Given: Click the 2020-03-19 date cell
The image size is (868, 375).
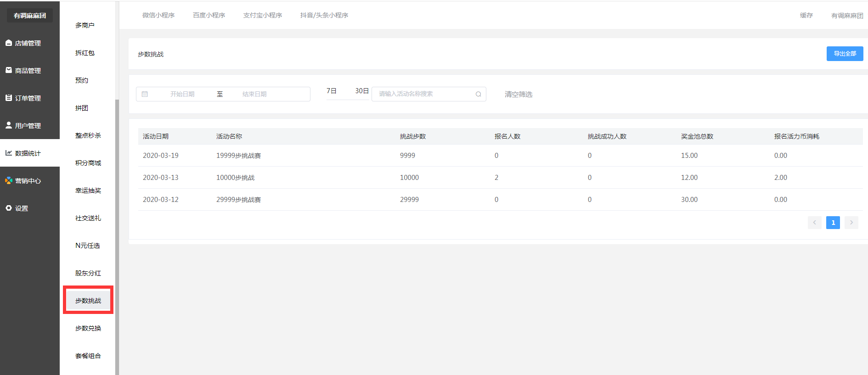Looking at the screenshot, I should tap(161, 156).
